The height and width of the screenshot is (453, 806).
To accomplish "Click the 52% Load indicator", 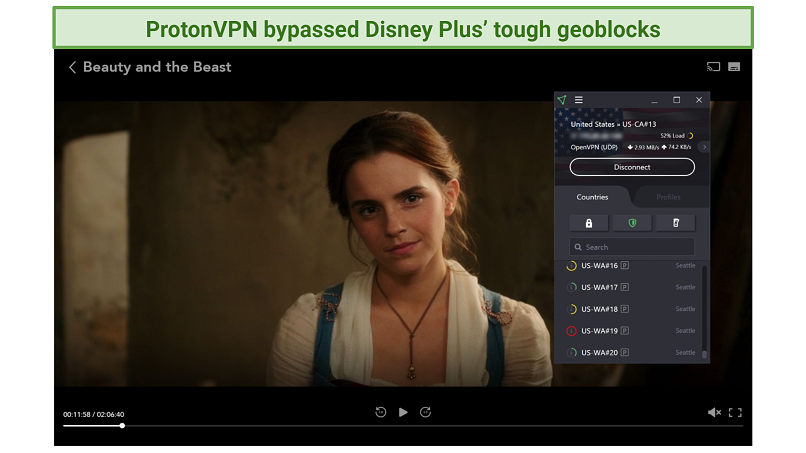I will coord(676,136).
